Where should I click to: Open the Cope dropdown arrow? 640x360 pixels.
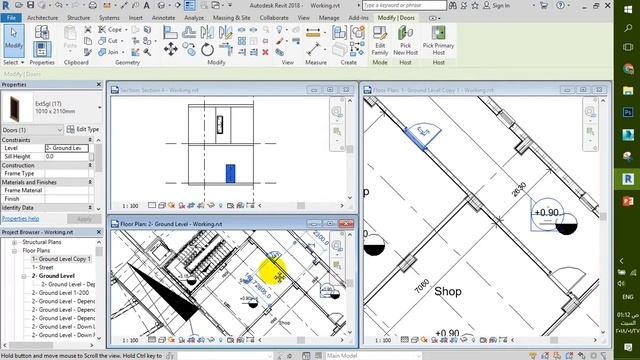point(126,29)
